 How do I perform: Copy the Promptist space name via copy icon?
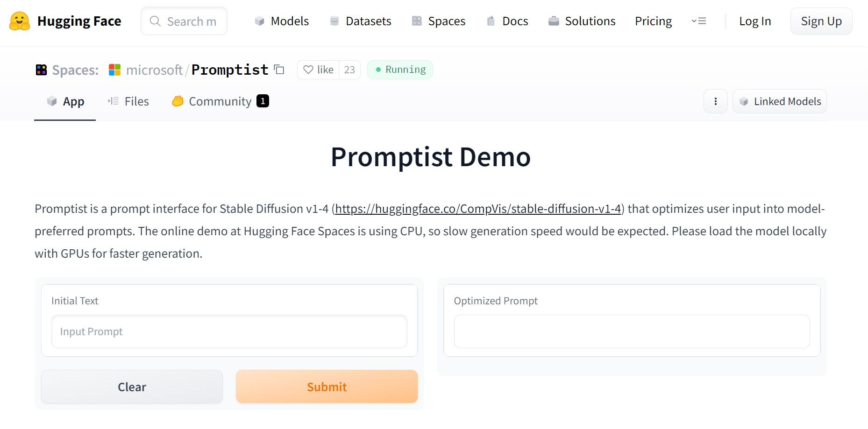279,70
